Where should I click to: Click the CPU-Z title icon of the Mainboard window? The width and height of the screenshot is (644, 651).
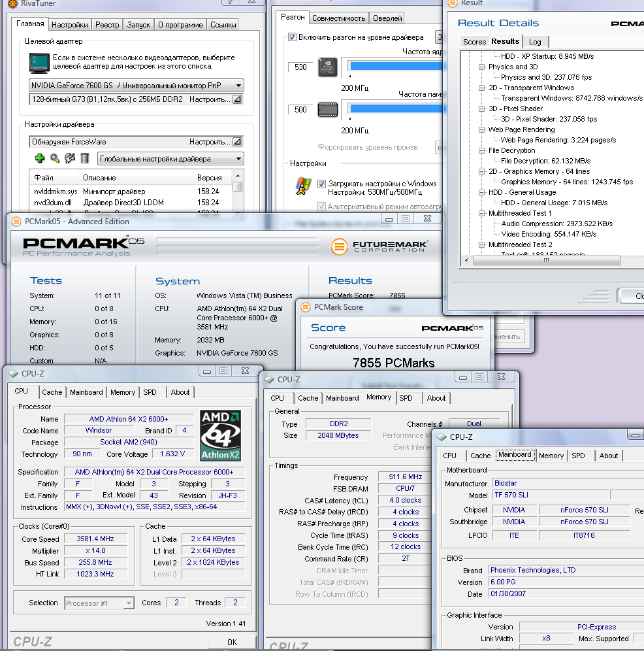pyautogui.click(x=441, y=437)
